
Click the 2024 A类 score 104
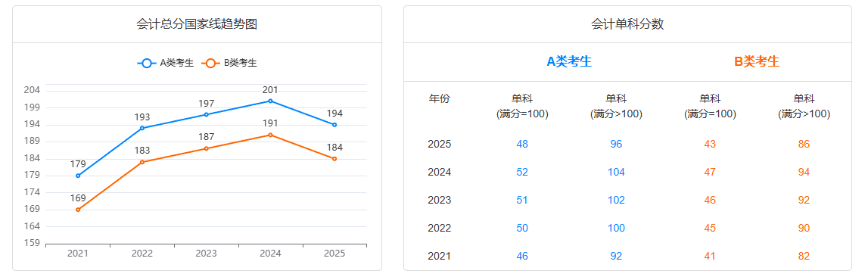coord(616,173)
